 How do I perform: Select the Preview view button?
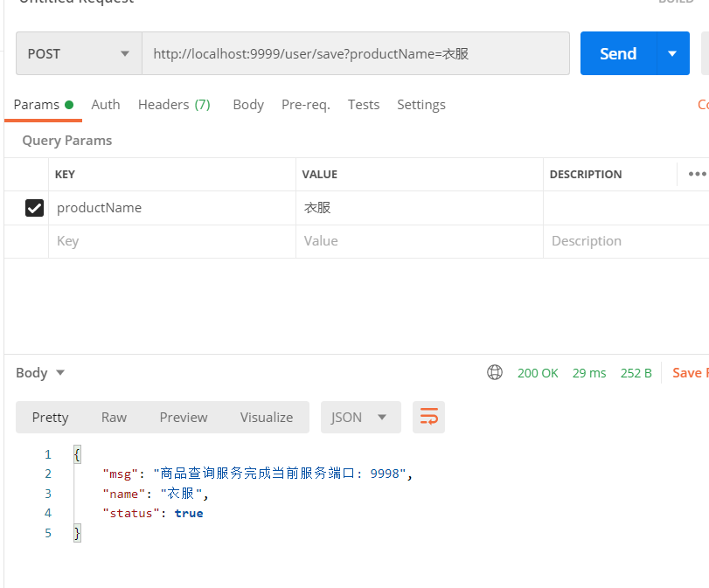[x=184, y=417]
